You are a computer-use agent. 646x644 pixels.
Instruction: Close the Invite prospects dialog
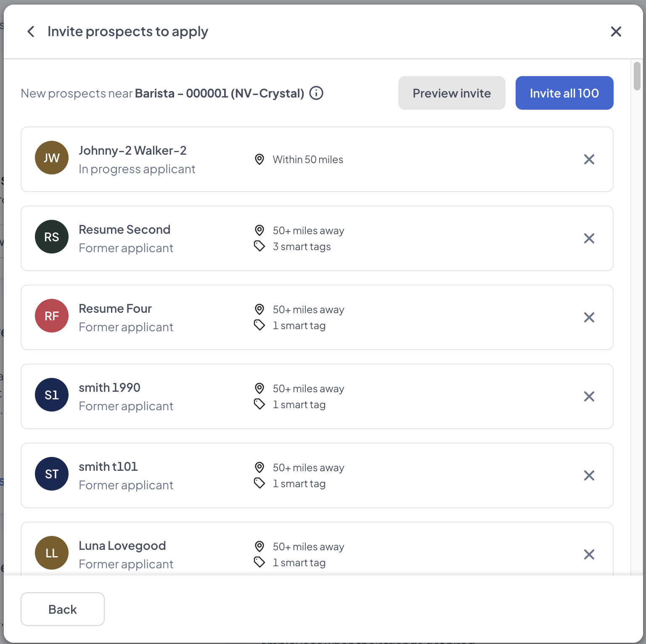point(616,32)
